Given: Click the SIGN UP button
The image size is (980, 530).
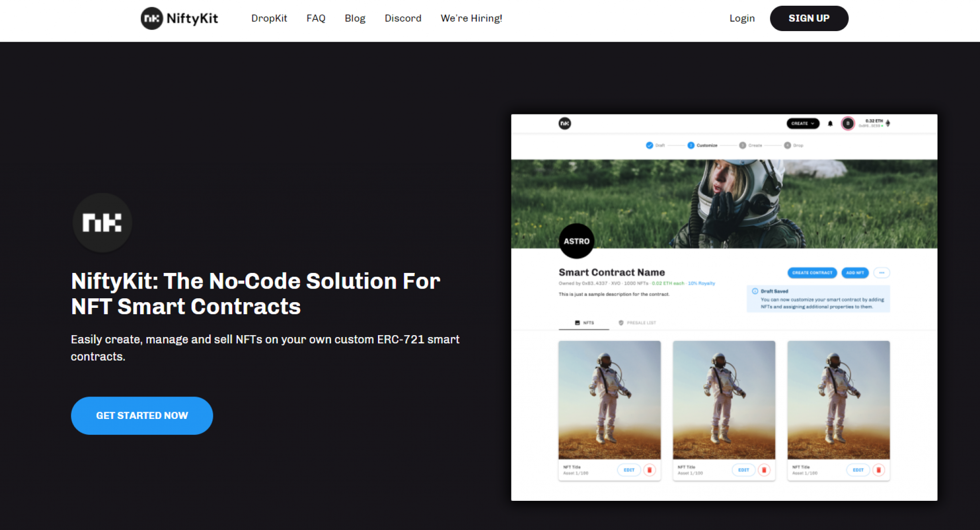Looking at the screenshot, I should [x=809, y=18].
